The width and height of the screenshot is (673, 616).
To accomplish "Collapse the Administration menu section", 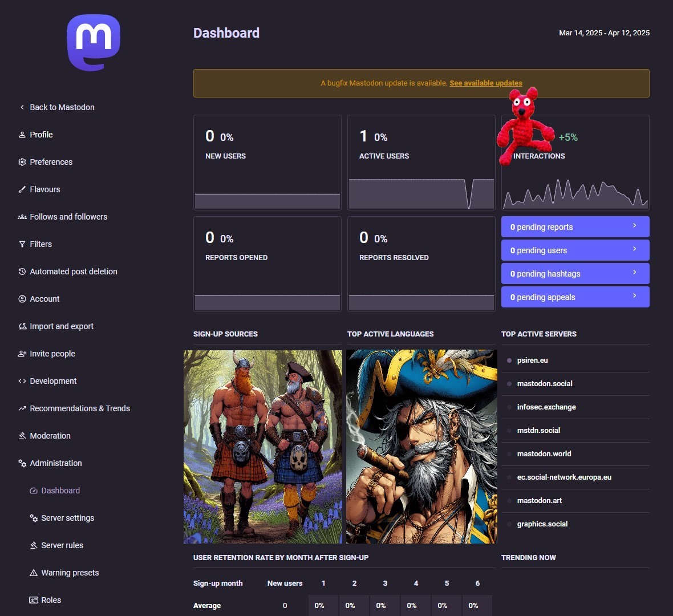I will (x=55, y=463).
